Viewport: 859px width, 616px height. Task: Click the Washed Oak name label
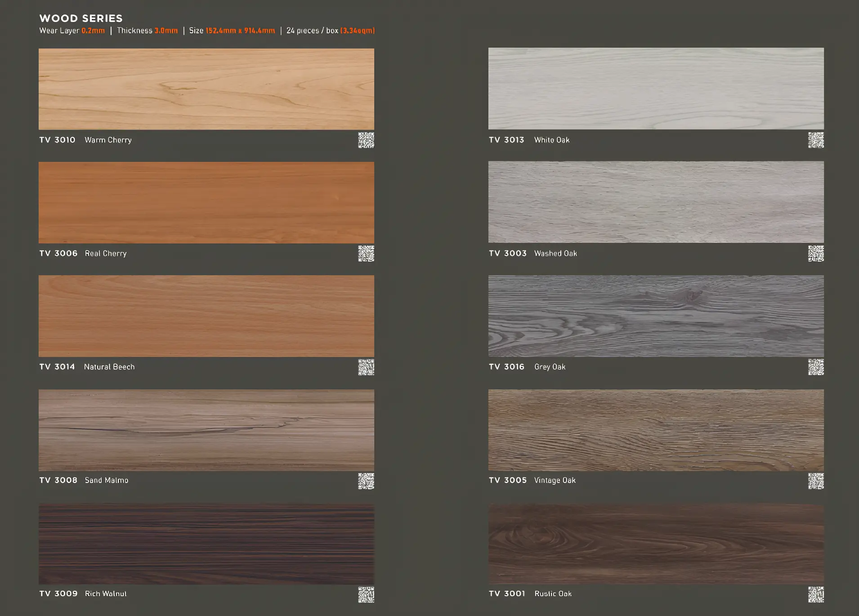(x=555, y=253)
